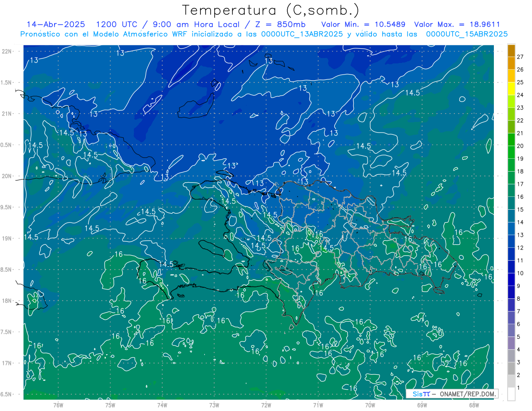Click the number 2 on the color scale
The height and width of the screenshot is (411, 532).
[519, 375]
